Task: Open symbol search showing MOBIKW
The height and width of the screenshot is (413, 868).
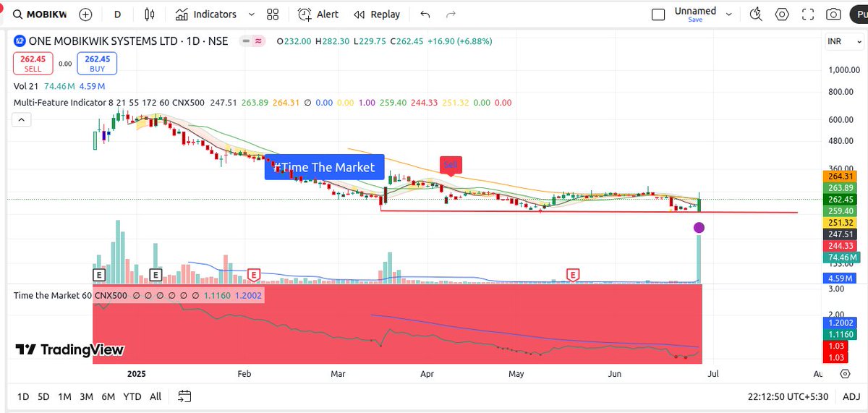Action: click(x=41, y=14)
